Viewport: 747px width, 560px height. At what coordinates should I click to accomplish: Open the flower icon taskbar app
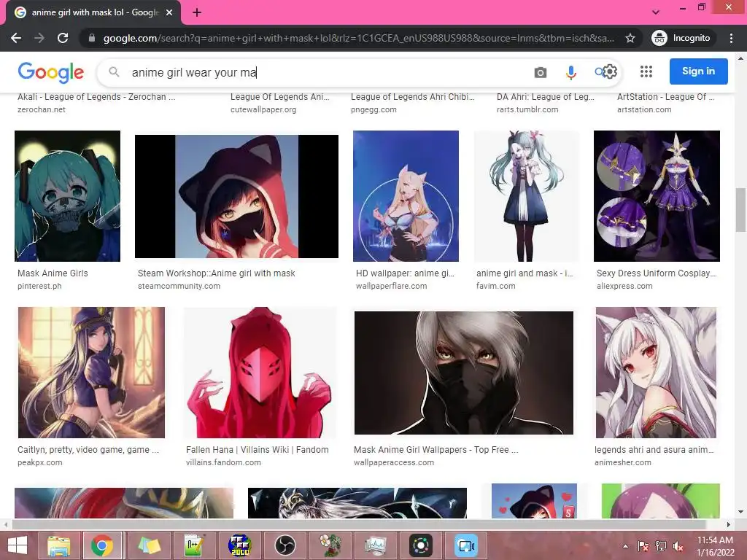tap(330, 545)
